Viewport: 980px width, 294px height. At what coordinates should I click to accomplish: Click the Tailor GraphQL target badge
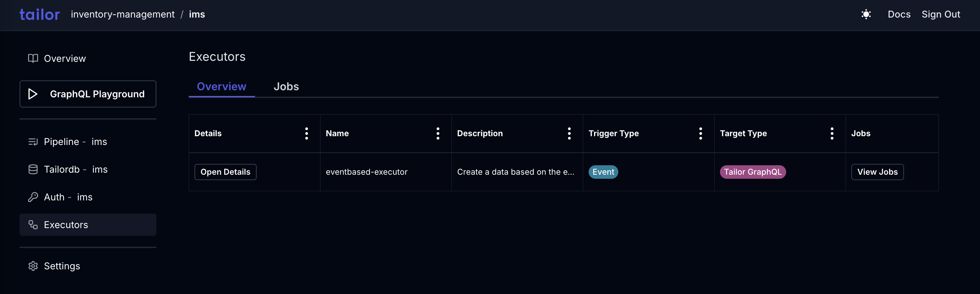(x=753, y=172)
